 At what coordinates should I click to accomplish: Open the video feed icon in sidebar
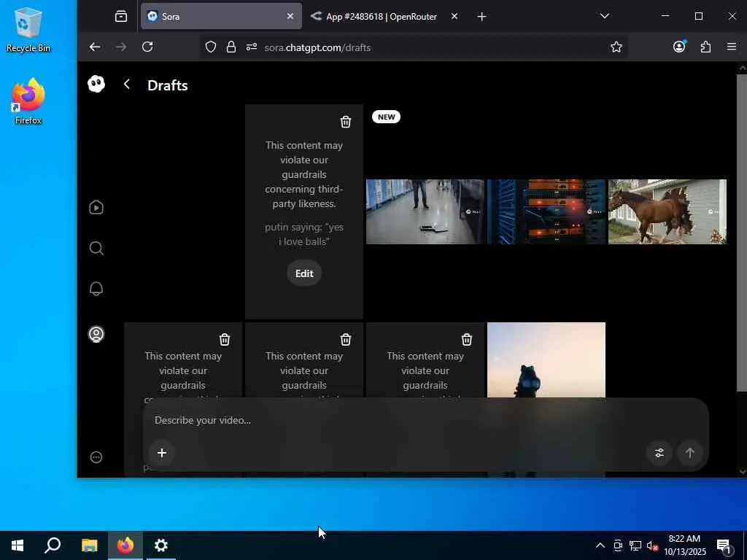click(96, 208)
